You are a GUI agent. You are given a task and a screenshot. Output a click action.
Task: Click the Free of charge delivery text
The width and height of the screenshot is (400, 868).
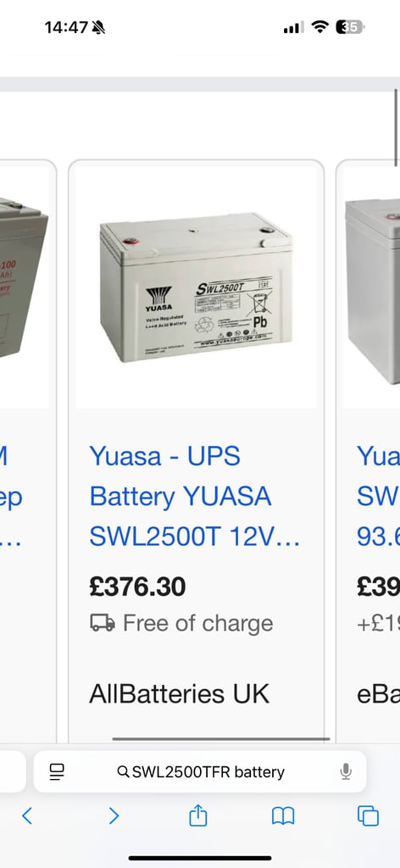(198, 623)
